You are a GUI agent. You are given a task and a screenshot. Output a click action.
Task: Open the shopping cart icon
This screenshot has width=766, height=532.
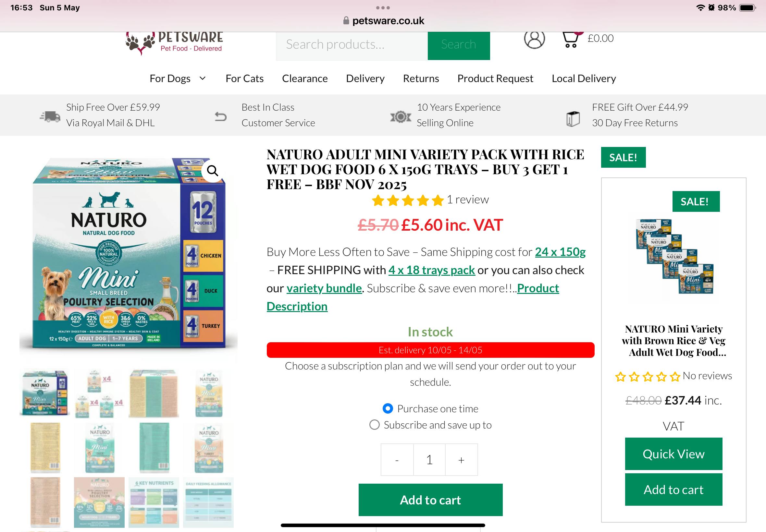coord(571,40)
